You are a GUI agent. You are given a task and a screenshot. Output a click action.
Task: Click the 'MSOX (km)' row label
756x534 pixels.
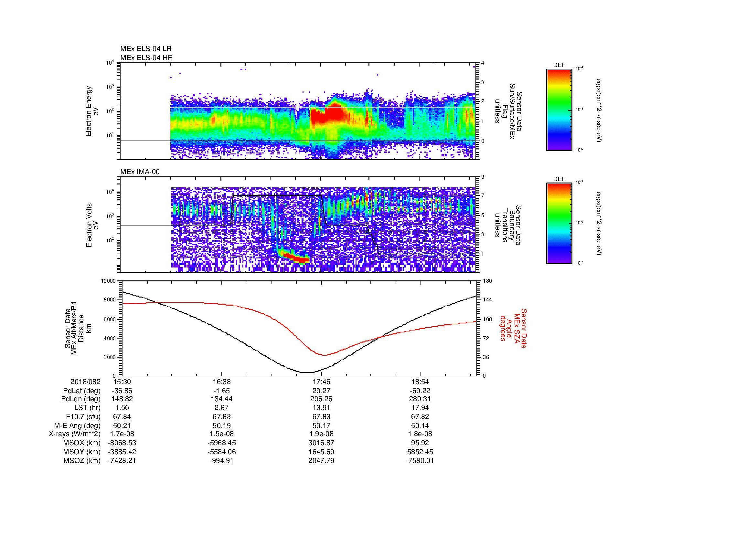[82, 443]
